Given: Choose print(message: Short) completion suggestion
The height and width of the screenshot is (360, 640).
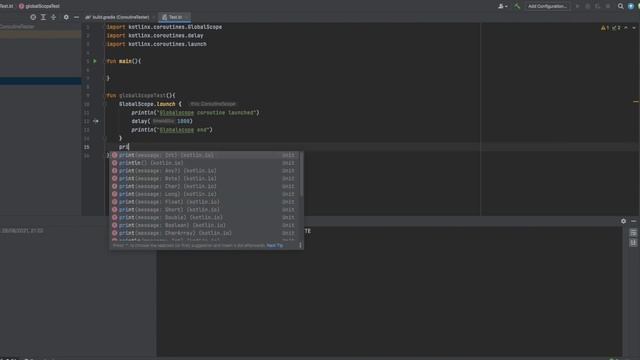Looking at the screenshot, I should [x=204, y=209].
